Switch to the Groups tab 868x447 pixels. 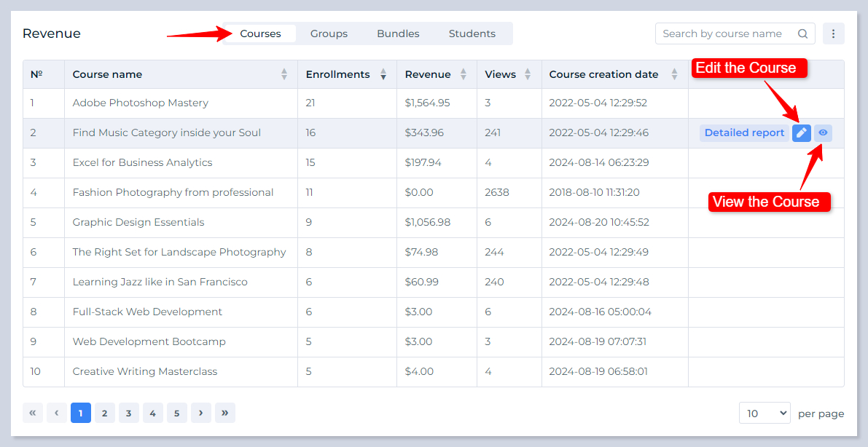[329, 33]
